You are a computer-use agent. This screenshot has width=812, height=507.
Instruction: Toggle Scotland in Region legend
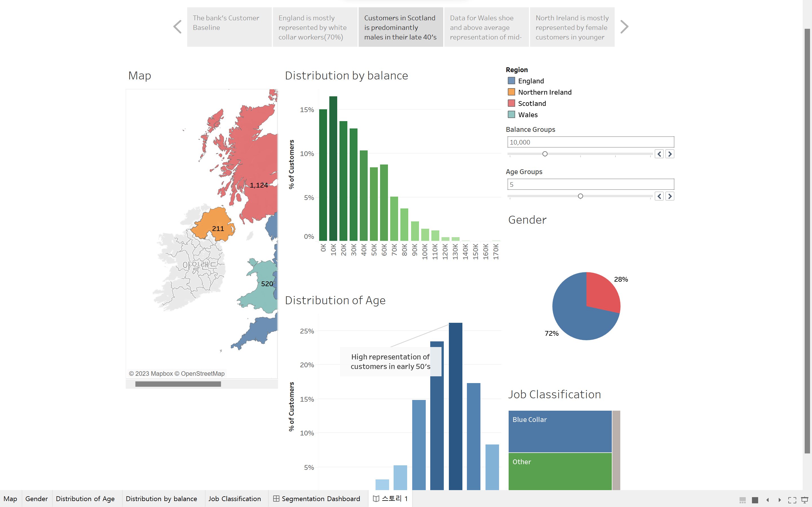click(x=531, y=103)
